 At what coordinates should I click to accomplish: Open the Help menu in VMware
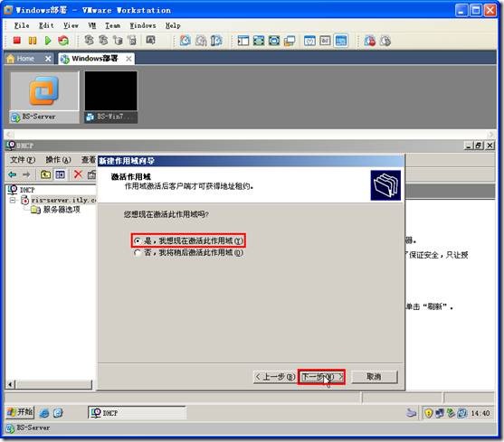pyautogui.click(x=173, y=25)
